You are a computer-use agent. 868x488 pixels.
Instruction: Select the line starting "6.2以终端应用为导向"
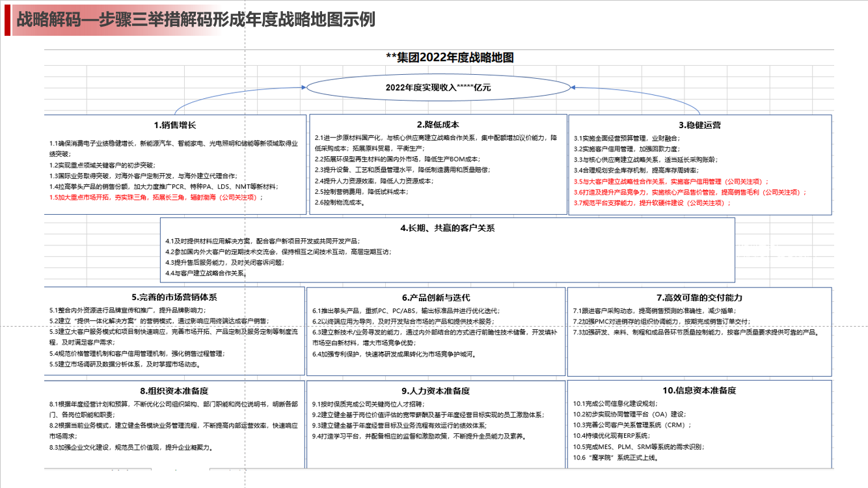403,321
